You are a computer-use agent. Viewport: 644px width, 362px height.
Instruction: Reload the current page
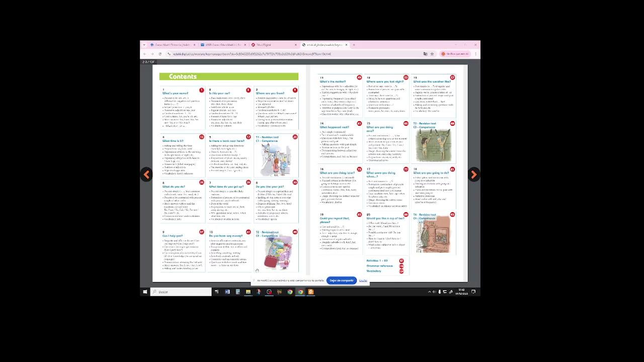point(160,54)
